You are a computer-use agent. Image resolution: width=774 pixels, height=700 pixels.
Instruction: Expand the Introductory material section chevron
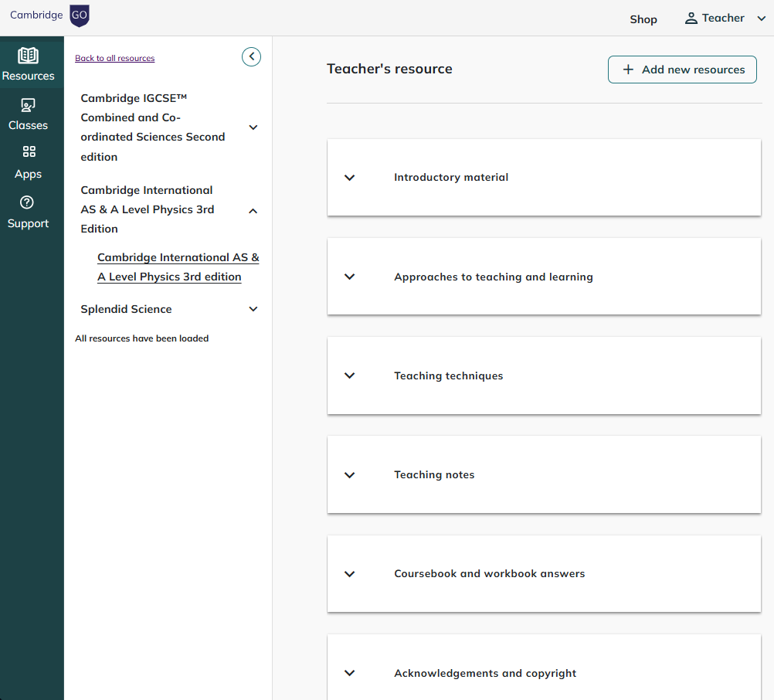(x=349, y=178)
